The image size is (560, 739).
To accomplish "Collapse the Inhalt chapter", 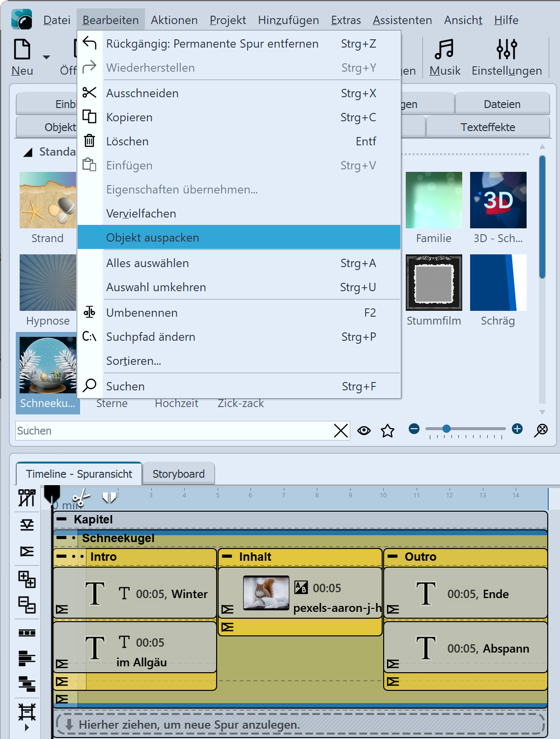I will point(227,556).
